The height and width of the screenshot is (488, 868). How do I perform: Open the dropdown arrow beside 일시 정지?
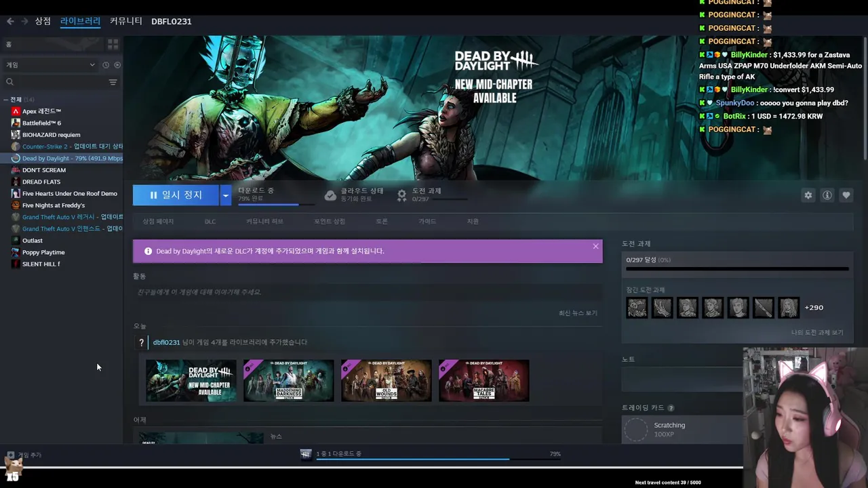(225, 195)
